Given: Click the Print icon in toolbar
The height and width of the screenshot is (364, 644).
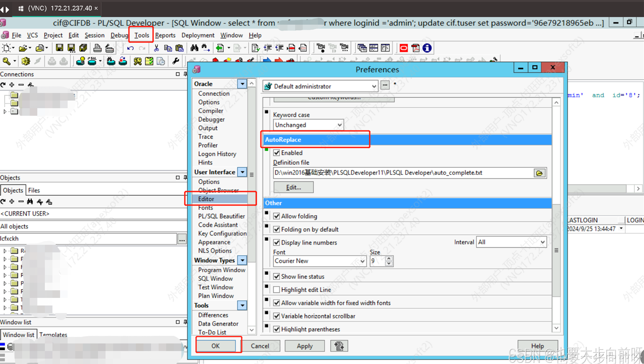Looking at the screenshot, I should tap(97, 48).
